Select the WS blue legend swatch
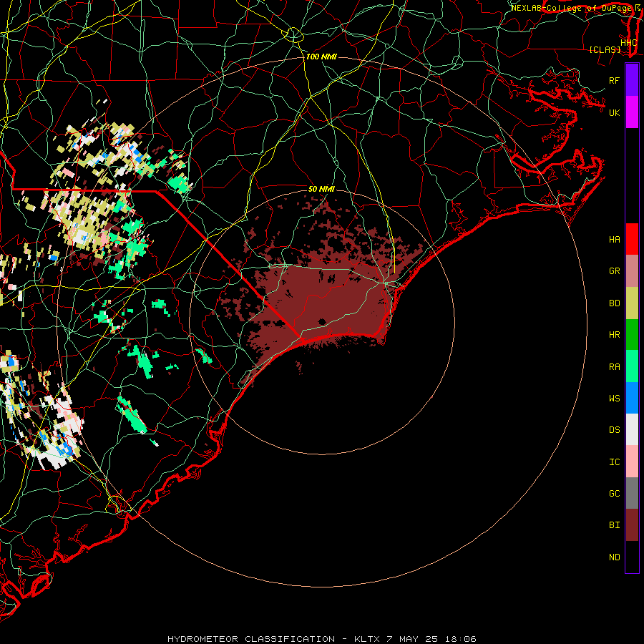The image size is (644, 644). [632, 398]
